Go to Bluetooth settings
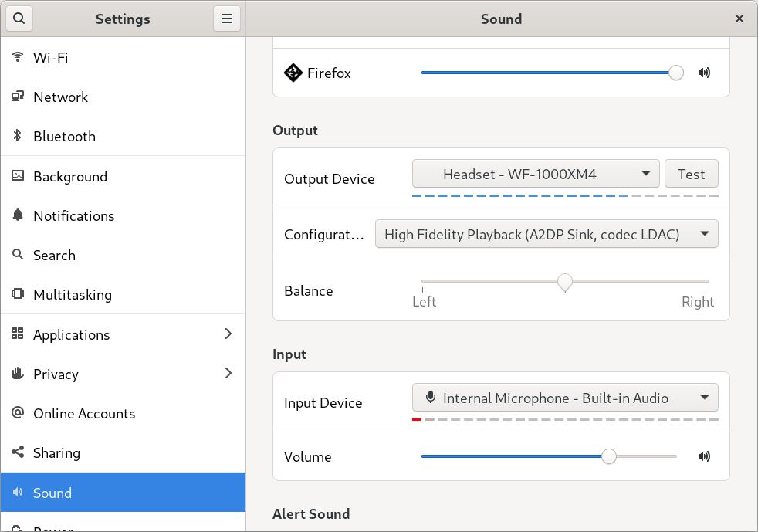This screenshot has height=532, width=758. coord(124,136)
